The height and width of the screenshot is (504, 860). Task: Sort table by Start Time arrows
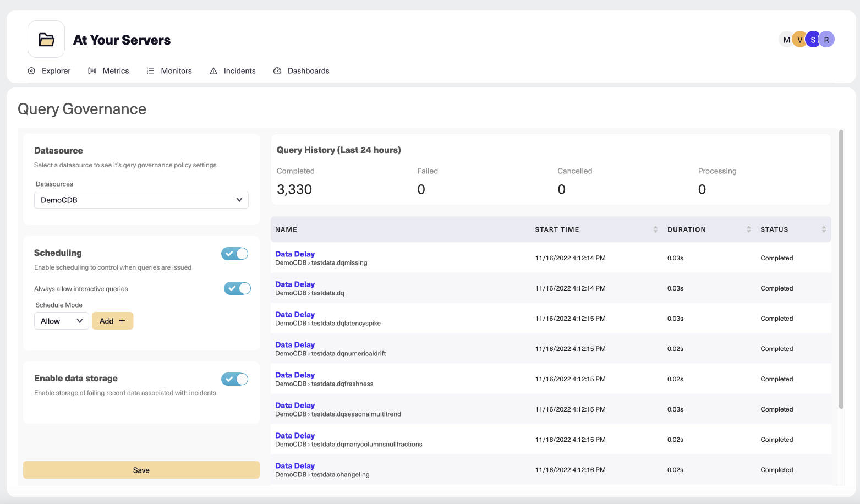(x=655, y=229)
